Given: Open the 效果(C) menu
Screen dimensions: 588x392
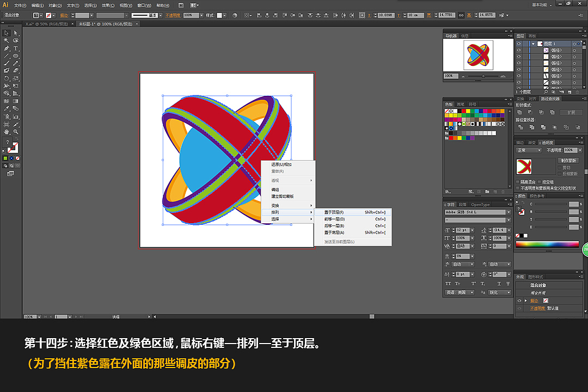Looking at the screenshot, I should click(x=108, y=5).
